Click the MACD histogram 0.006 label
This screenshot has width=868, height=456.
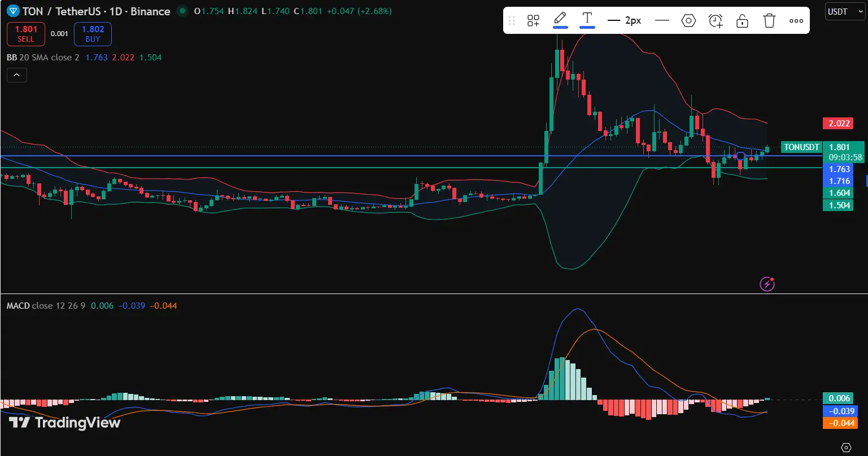(x=838, y=398)
